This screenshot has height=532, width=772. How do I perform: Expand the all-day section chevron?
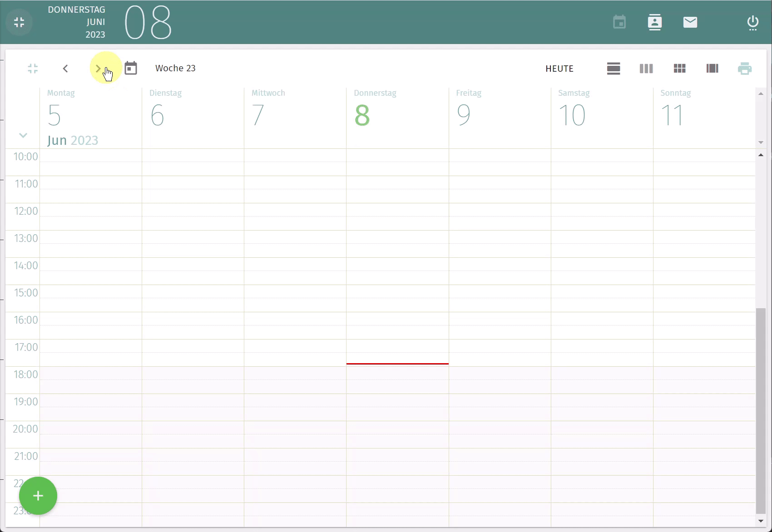23,135
